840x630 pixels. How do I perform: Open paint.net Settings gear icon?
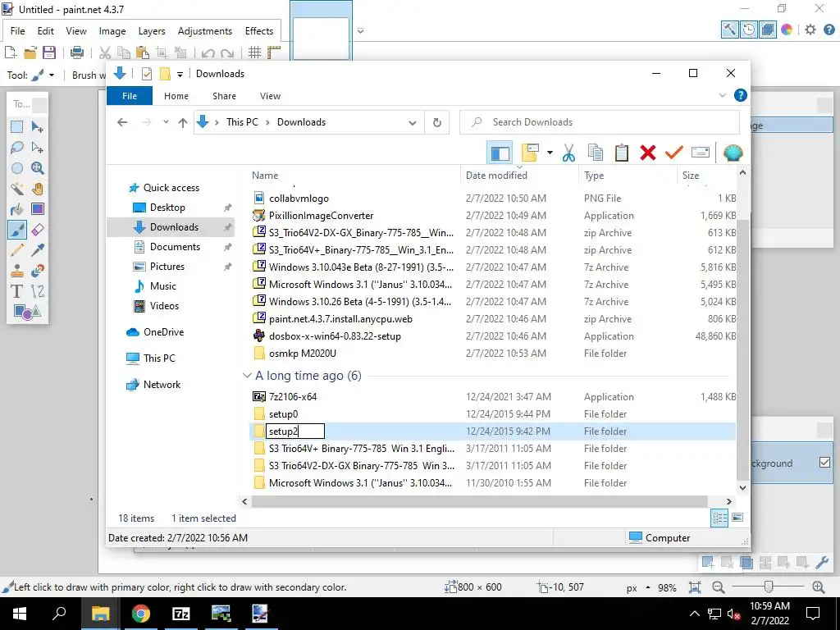[810, 30]
